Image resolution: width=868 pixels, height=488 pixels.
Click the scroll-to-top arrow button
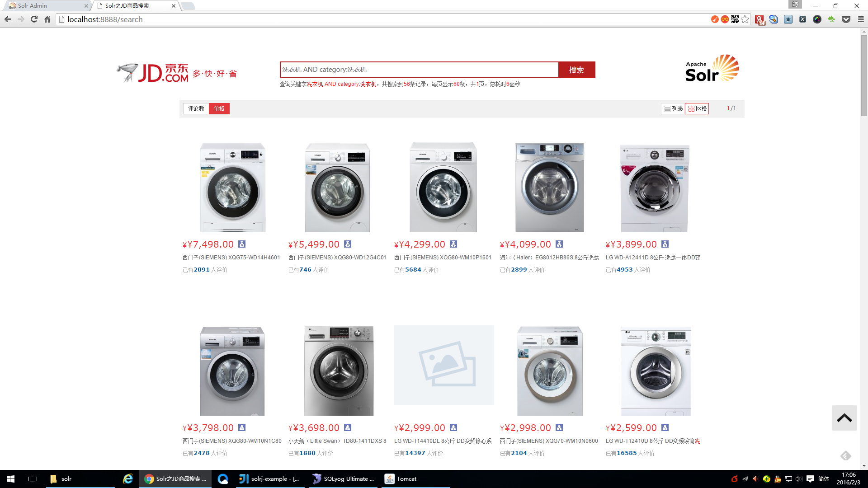pyautogui.click(x=844, y=418)
